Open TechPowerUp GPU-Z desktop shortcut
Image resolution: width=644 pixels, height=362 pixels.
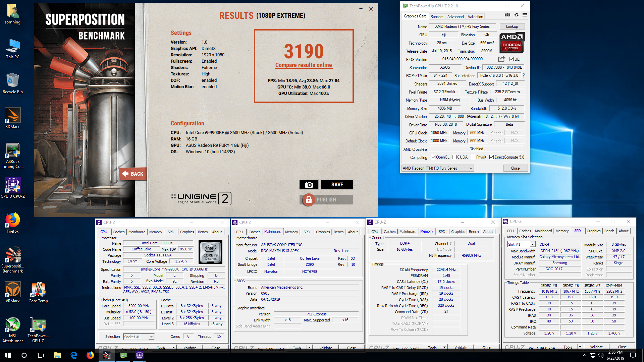point(38,330)
